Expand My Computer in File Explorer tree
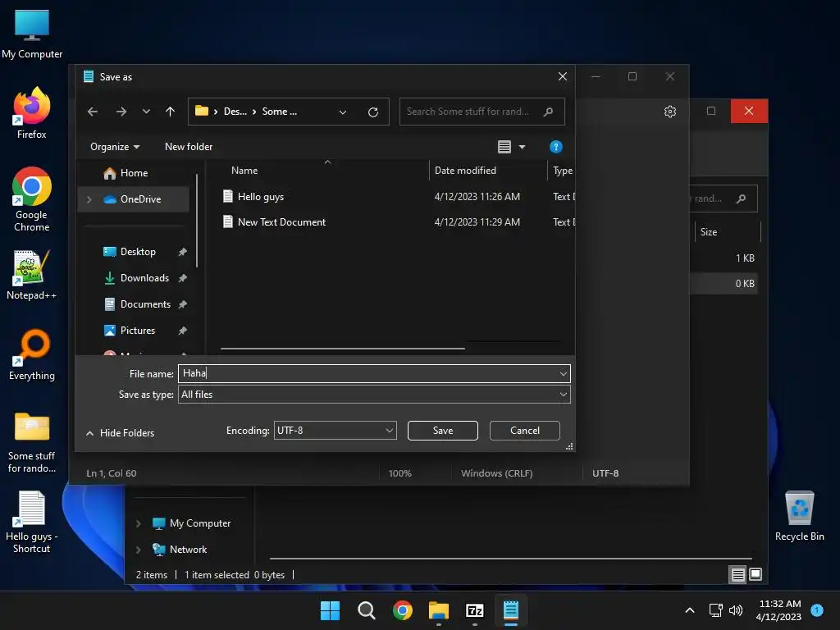840x630 pixels. (138, 523)
